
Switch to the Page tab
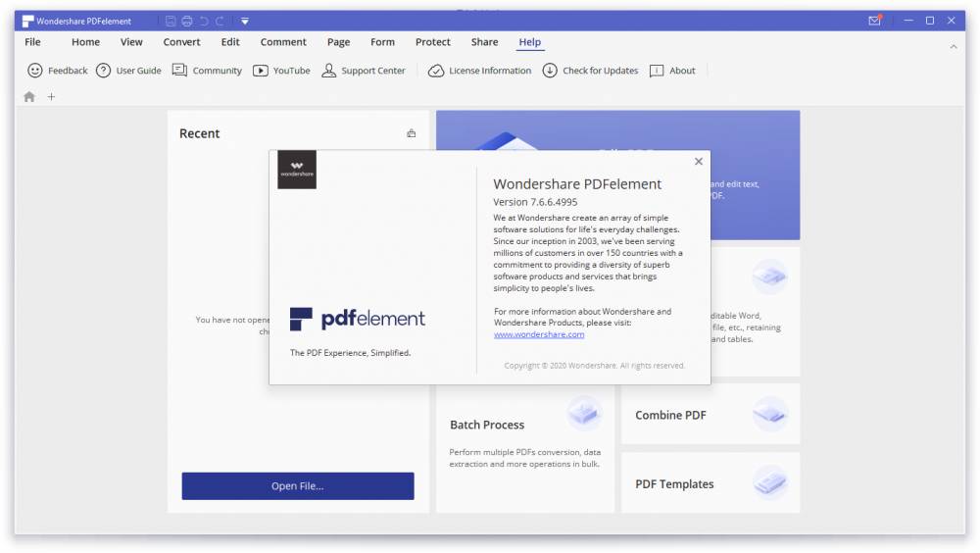pyautogui.click(x=338, y=42)
